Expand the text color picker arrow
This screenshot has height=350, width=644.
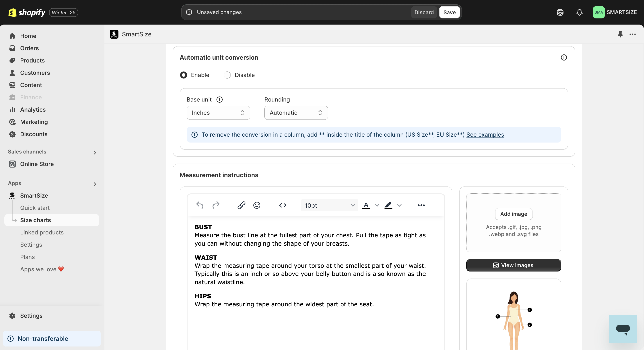click(x=377, y=205)
